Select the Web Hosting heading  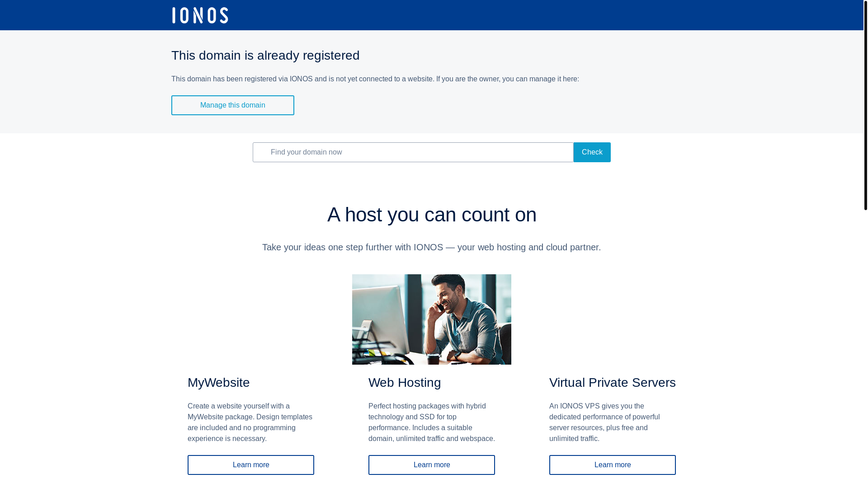click(405, 383)
